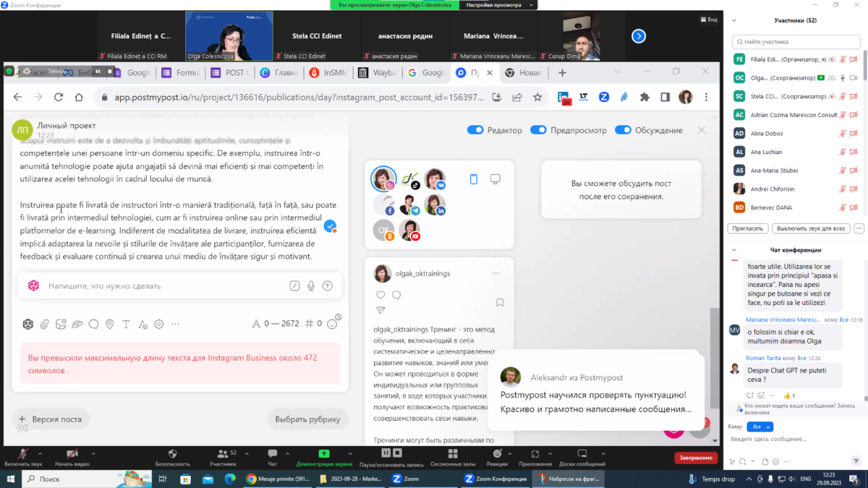The image size is (868, 488).
Task: Click the Найти участника search field
Action: coord(796,42)
